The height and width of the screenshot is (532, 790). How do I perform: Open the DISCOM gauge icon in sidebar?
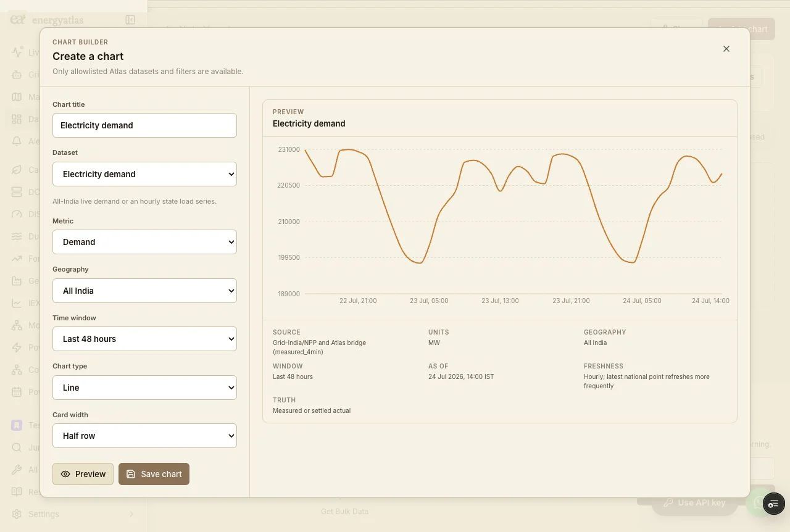[x=17, y=214]
